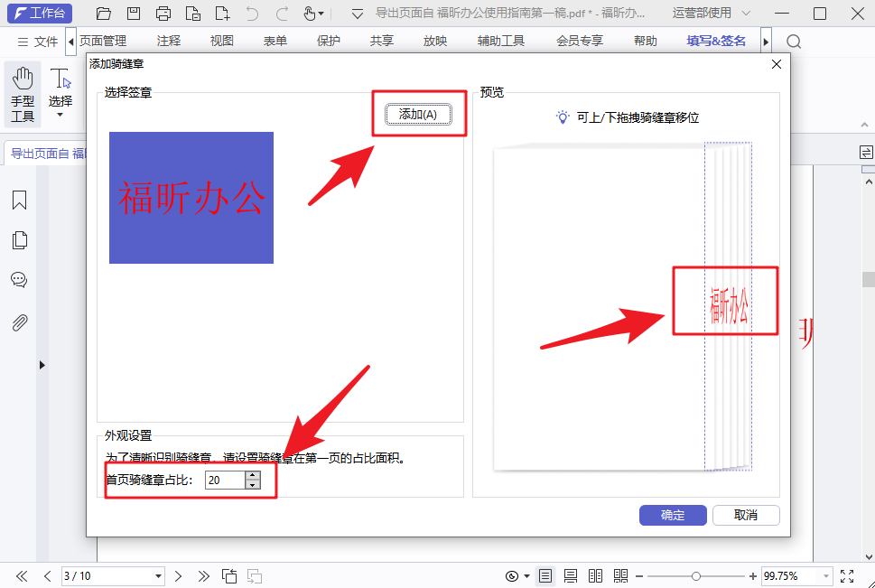Increase 首页骑缝章占比 with the up stepper

[x=253, y=477]
